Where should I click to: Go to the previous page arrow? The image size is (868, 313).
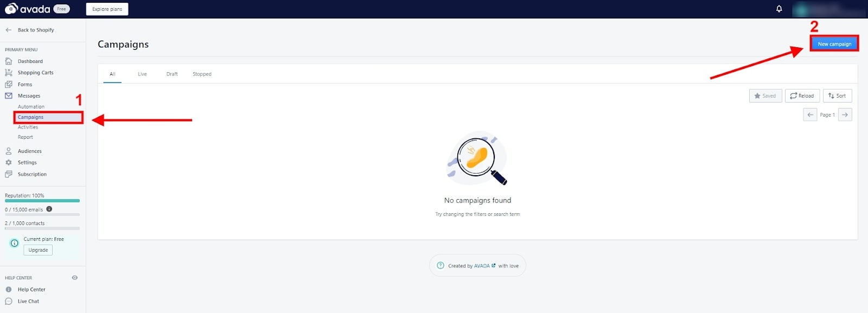click(x=810, y=114)
